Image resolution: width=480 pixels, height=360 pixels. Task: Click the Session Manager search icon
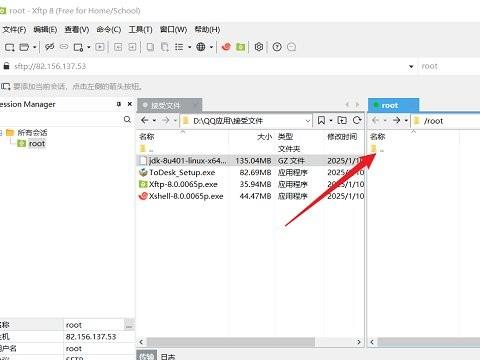tap(127, 119)
